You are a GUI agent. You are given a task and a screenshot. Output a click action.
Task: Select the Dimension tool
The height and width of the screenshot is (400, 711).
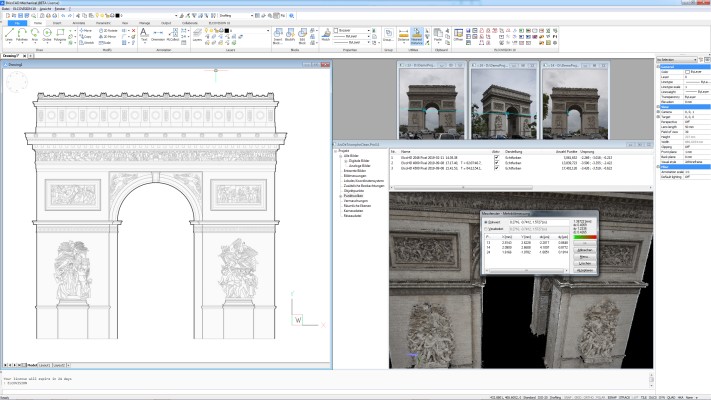click(x=158, y=35)
